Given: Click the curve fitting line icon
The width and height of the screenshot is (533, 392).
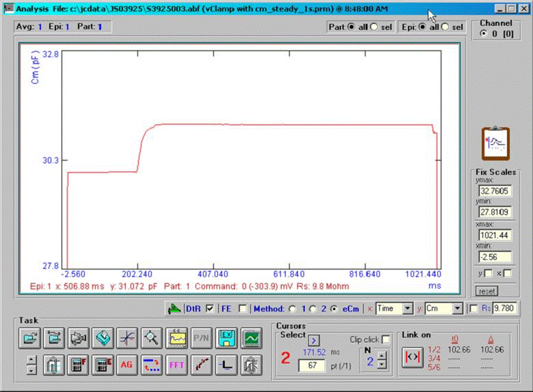Looking at the screenshot, I should click(x=202, y=365).
